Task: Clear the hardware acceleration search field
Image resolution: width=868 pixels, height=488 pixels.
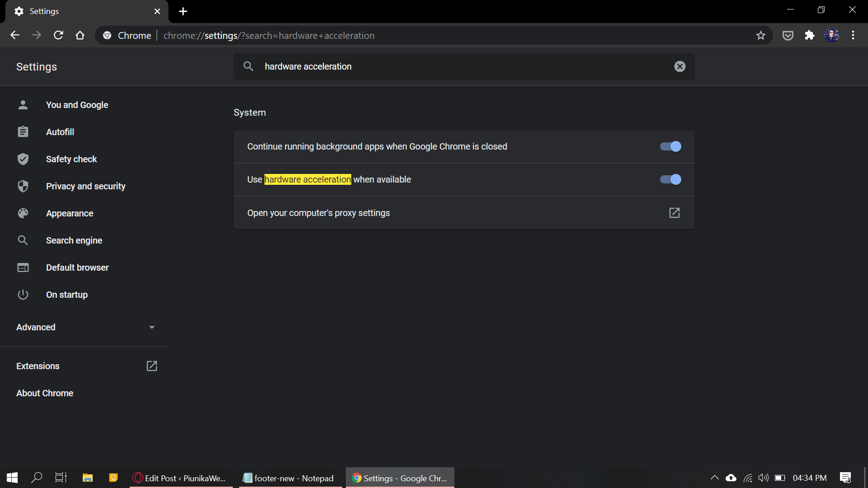Action: click(x=679, y=66)
